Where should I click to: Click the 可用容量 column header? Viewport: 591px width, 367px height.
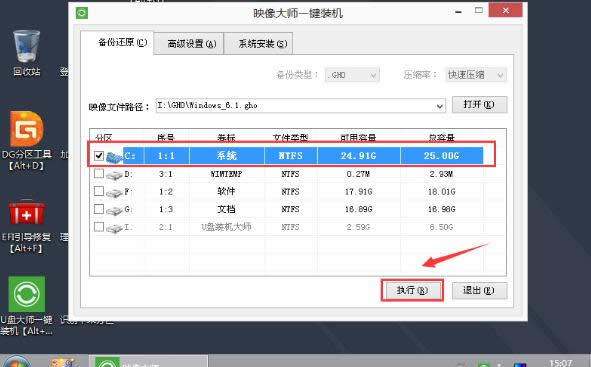(358, 138)
